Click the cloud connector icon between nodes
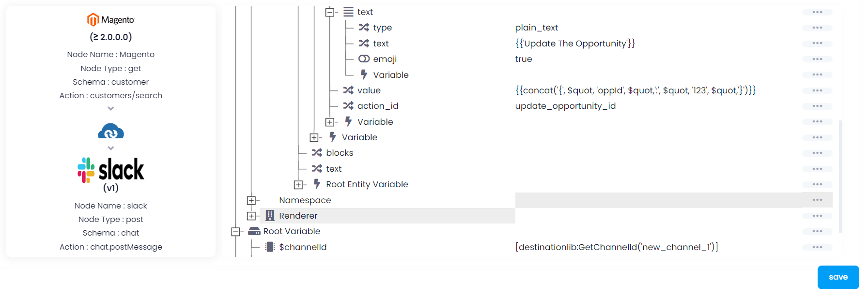868x297 pixels. tap(111, 130)
